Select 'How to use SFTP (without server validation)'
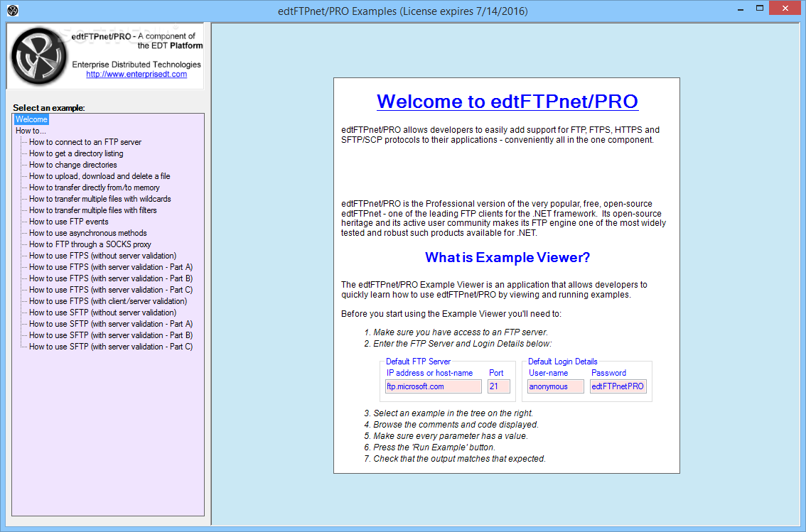 click(103, 313)
